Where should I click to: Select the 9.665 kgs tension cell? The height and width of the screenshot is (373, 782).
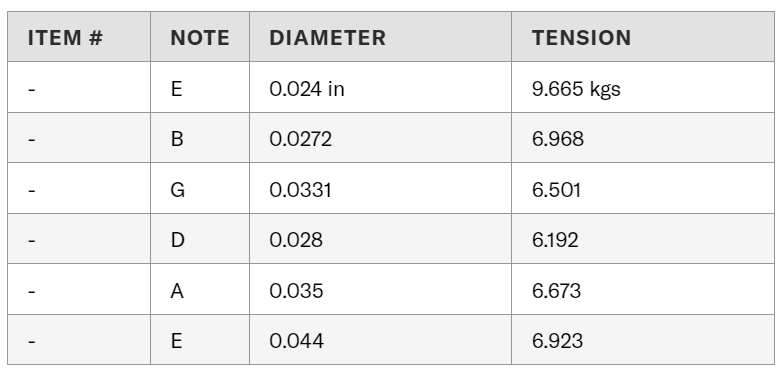coord(643,87)
